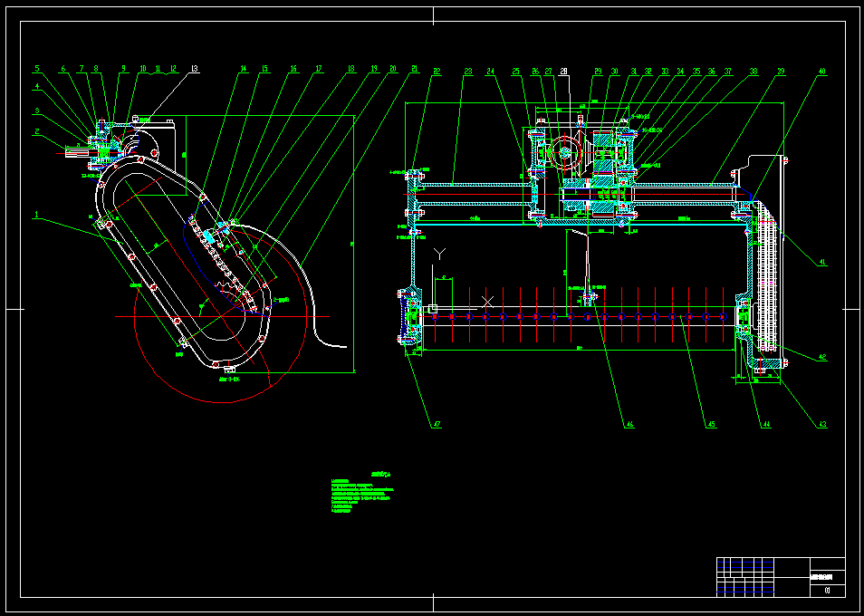Viewport: 864px width, 616px height.
Task: Select annotation number 36
Action: [x=711, y=71]
